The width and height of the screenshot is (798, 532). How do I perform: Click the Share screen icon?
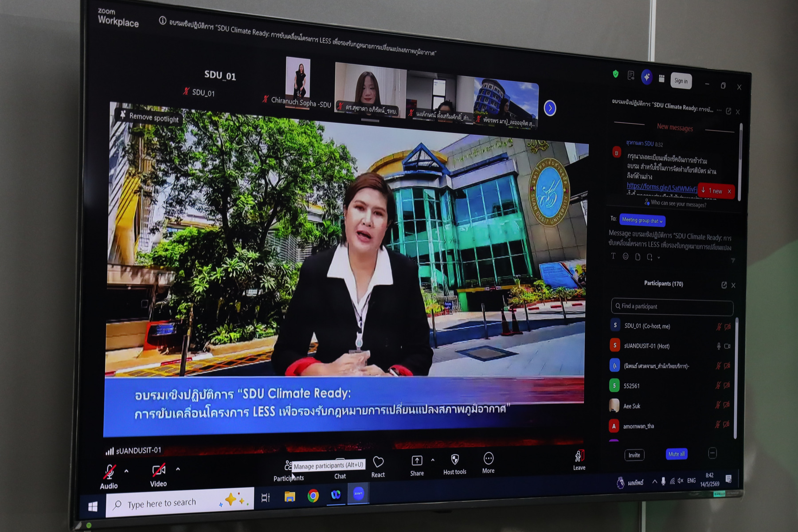point(417,461)
